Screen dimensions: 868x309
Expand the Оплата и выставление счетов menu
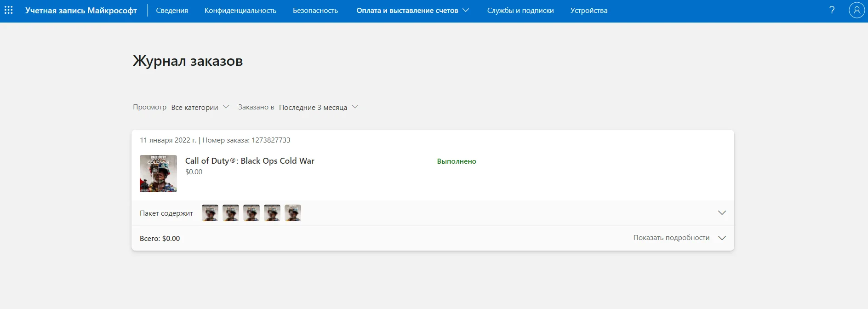(412, 11)
